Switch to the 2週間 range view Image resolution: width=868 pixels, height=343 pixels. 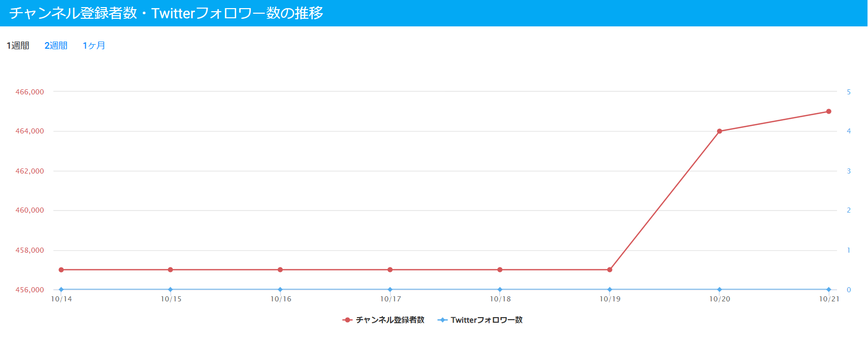[x=56, y=46]
